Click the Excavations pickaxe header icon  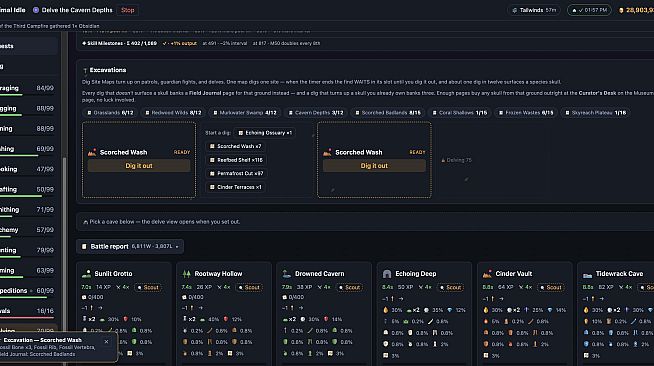[x=85, y=70]
